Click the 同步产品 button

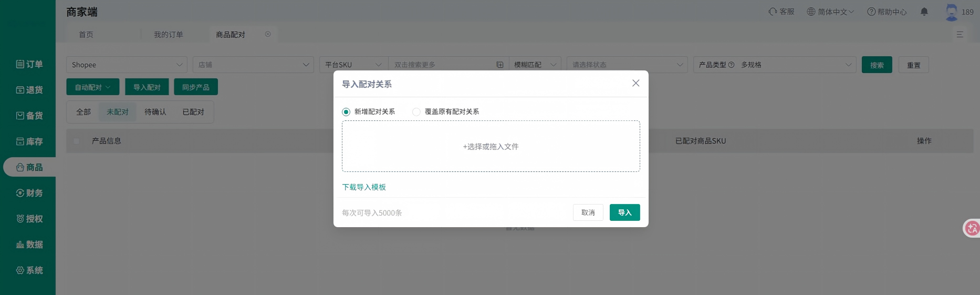click(x=196, y=87)
